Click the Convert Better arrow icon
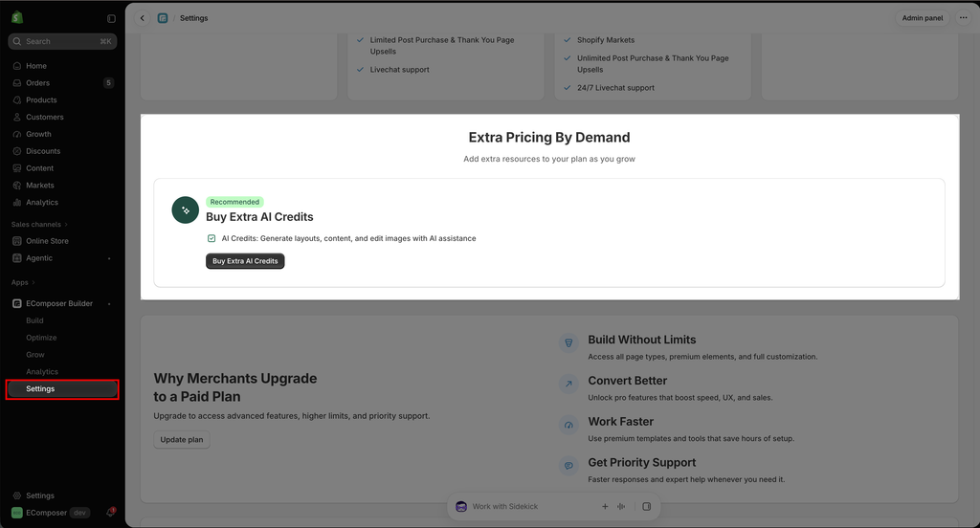This screenshot has height=528, width=980. 568,384
